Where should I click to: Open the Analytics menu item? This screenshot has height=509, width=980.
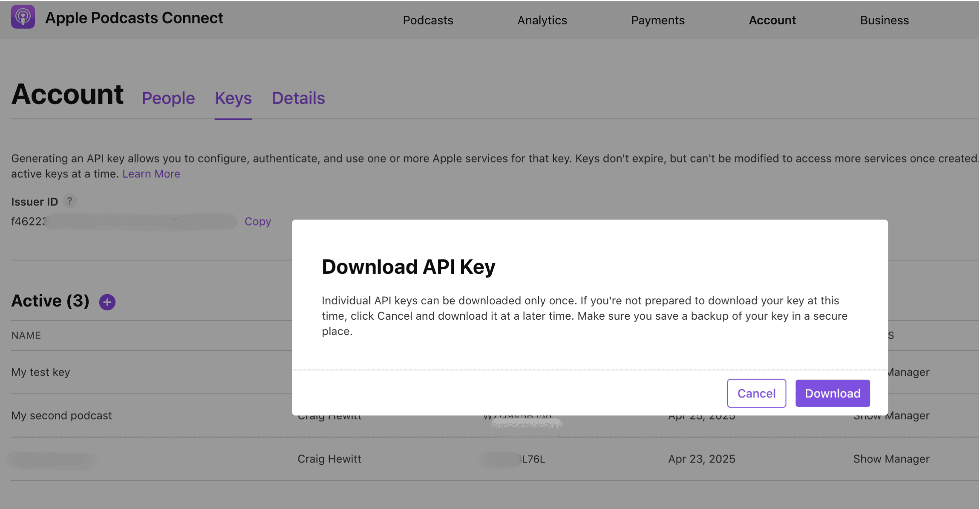tap(542, 20)
